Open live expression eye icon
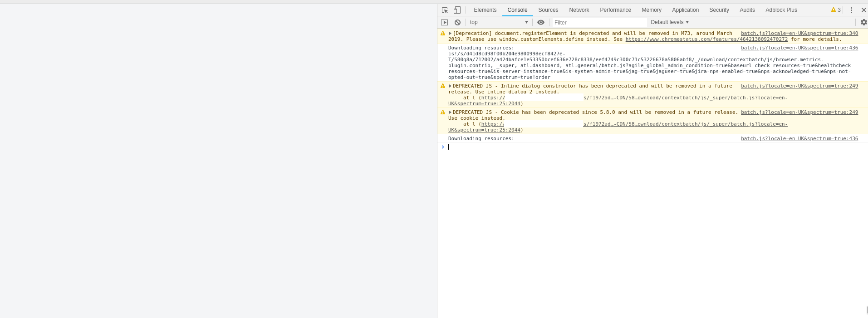 pyautogui.click(x=540, y=22)
